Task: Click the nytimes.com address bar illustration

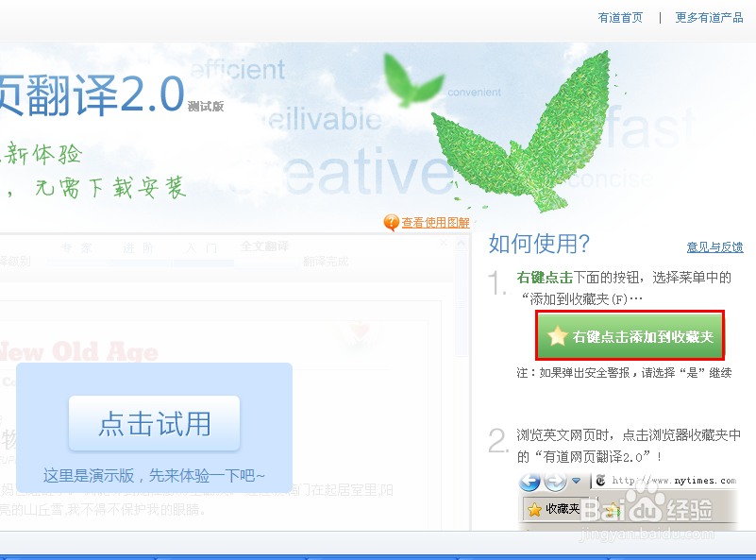Action: pyautogui.click(x=665, y=481)
